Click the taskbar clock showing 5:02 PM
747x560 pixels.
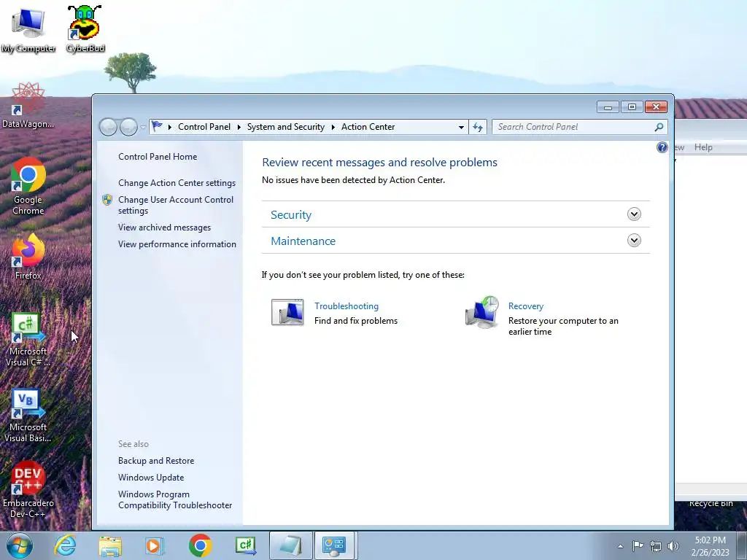(x=710, y=546)
